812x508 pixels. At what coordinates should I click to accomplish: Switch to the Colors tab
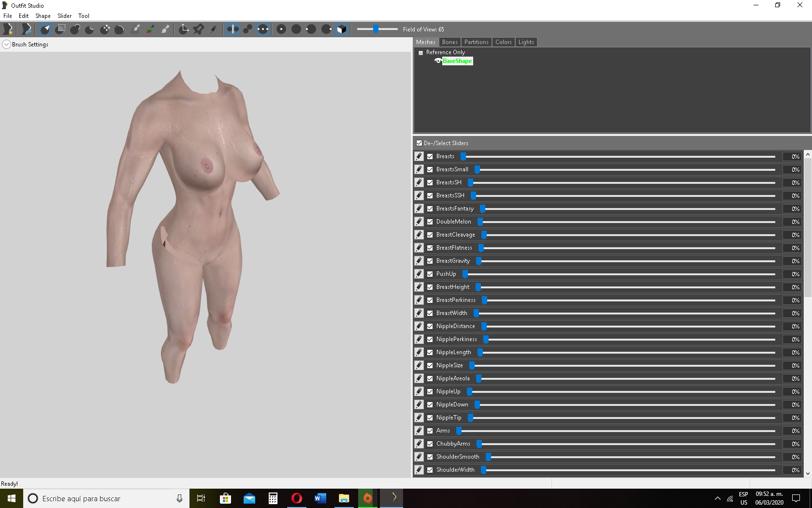click(503, 42)
